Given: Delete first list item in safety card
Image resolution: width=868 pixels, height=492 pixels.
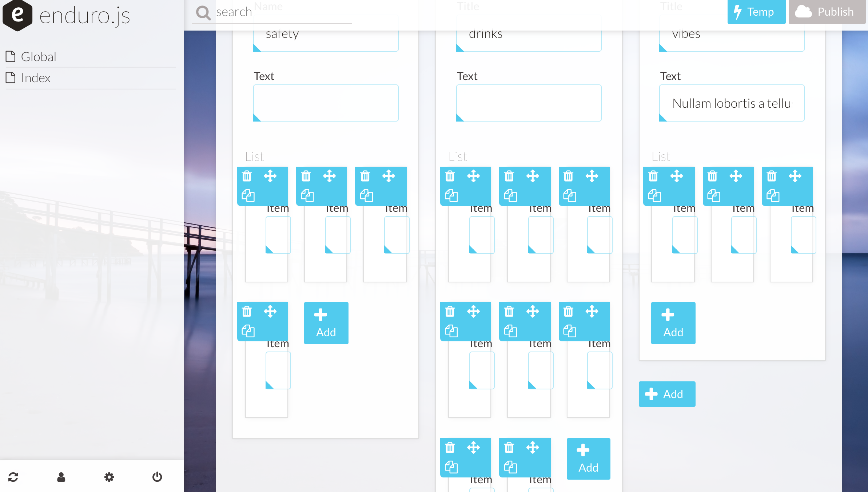Looking at the screenshot, I should pyautogui.click(x=247, y=176).
